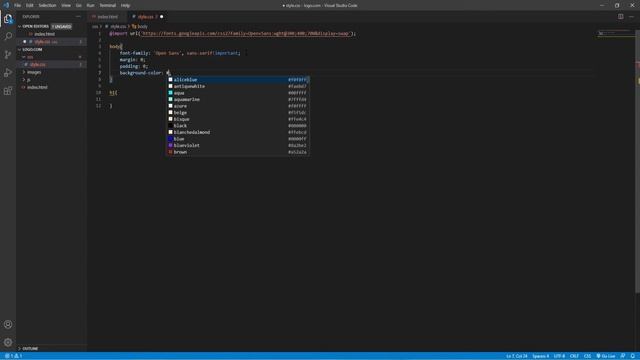This screenshot has height=360, width=640.
Task: Choose aqua suggestion
Action: [x=238, y=93]
